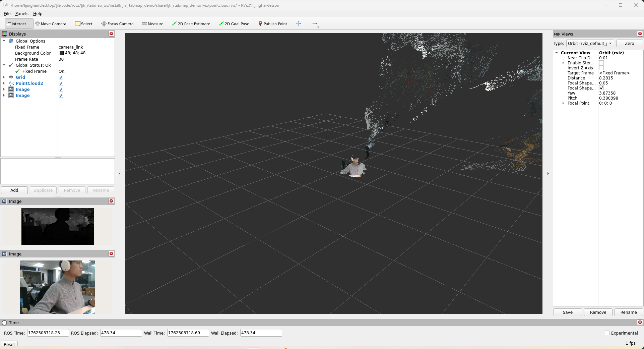Close the Time panel
644x349 pixels.
tap(640, 322)
